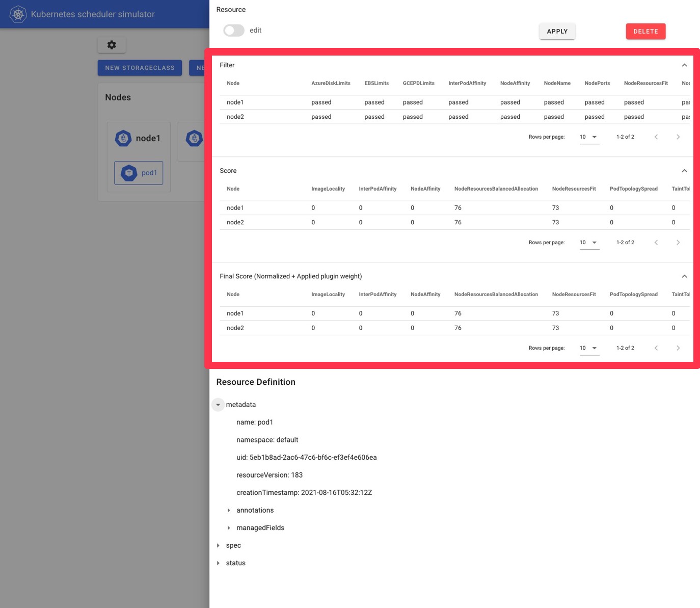The image size is (700, 608).
Task: Click the Resource Definition heading
Action: point(256,382)
